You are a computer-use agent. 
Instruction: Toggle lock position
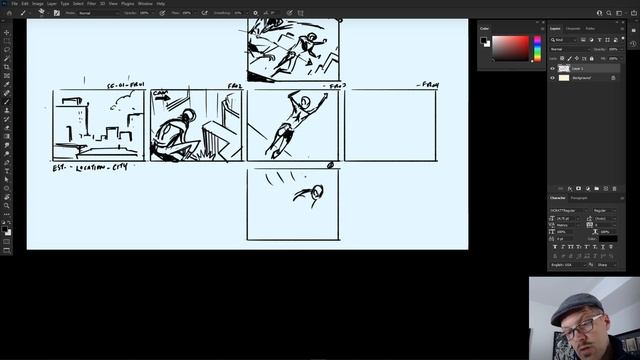coord(577,59)
